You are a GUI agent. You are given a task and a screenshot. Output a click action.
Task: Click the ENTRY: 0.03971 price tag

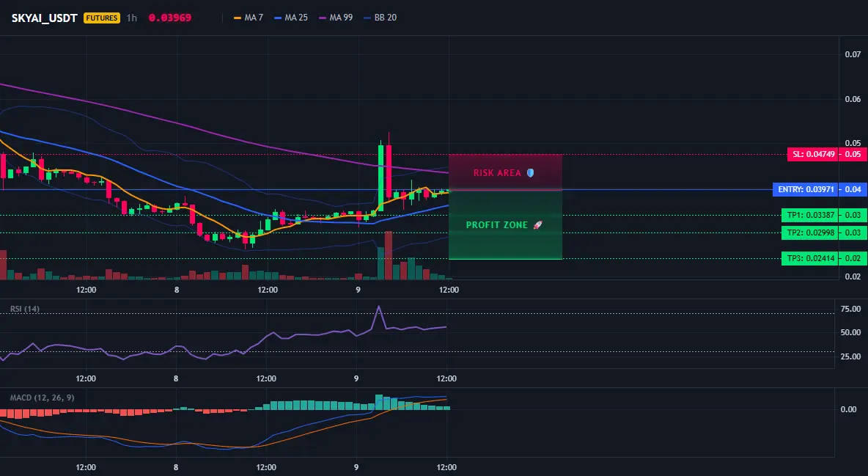coord(806,189)
